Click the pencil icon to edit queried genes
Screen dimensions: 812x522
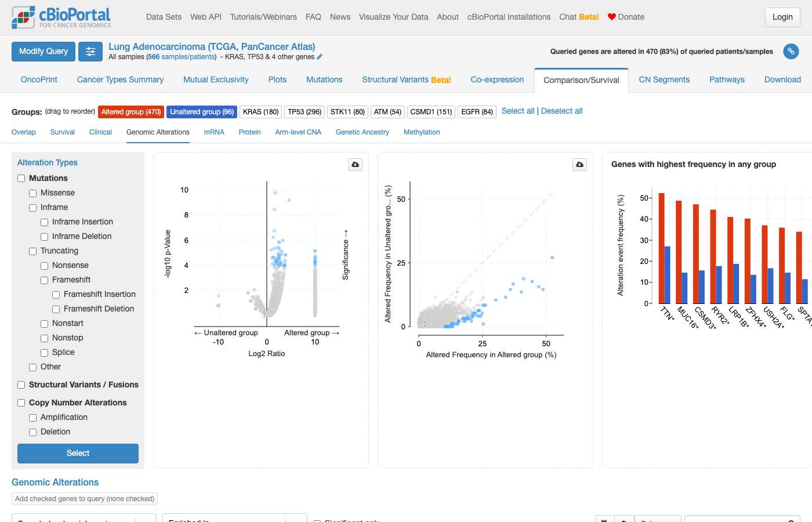320,57
